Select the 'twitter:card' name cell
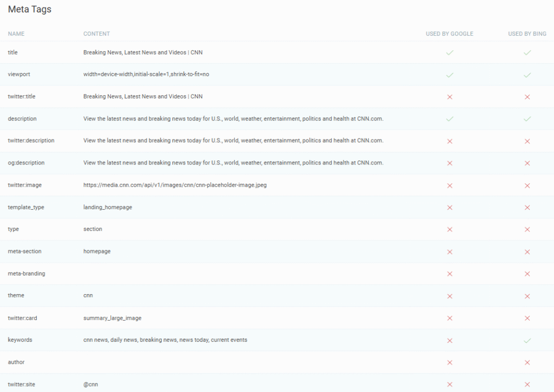This screenshot has width=554, height=392. [x=22, y=318]
